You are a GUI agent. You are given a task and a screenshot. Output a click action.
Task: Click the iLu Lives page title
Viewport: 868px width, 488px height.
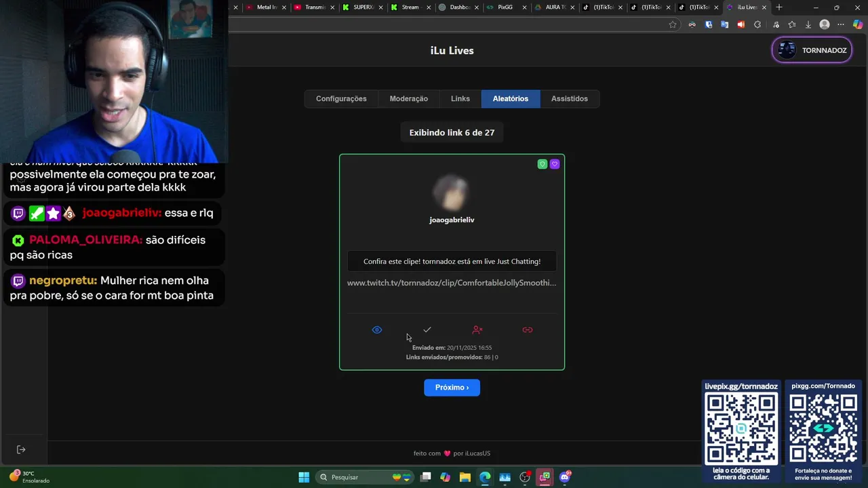452,51
